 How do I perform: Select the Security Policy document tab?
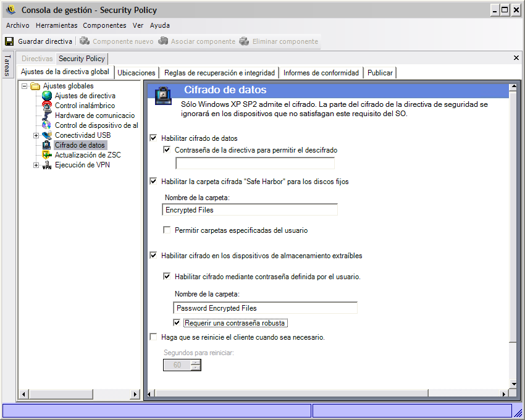(x=82, y=59)
